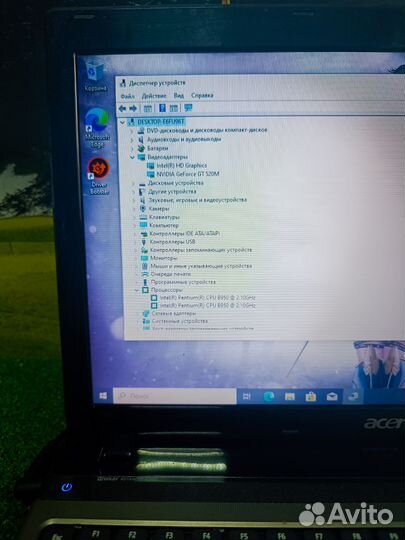
Task: Launch Edge from the taskbar
Action: click(269, 397)
